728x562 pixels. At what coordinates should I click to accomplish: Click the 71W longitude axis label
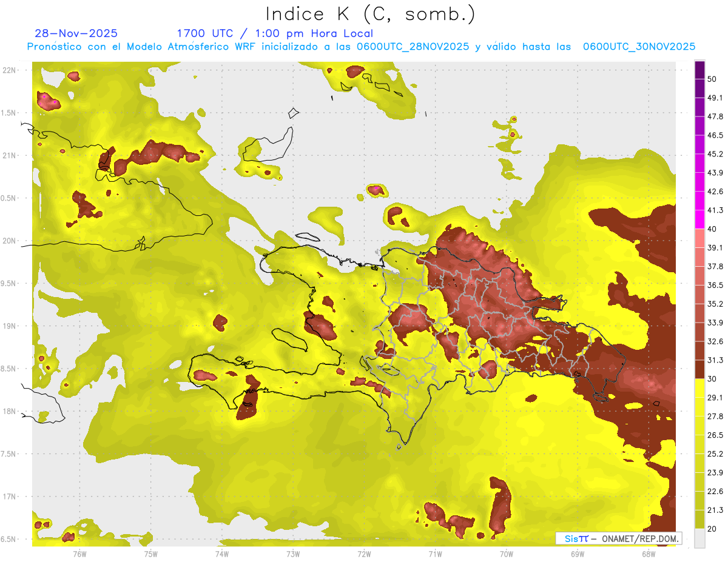(x=435, y=554)
